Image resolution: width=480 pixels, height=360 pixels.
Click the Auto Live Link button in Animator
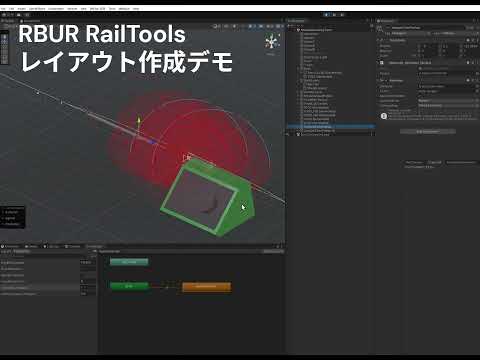pos(273,251)
